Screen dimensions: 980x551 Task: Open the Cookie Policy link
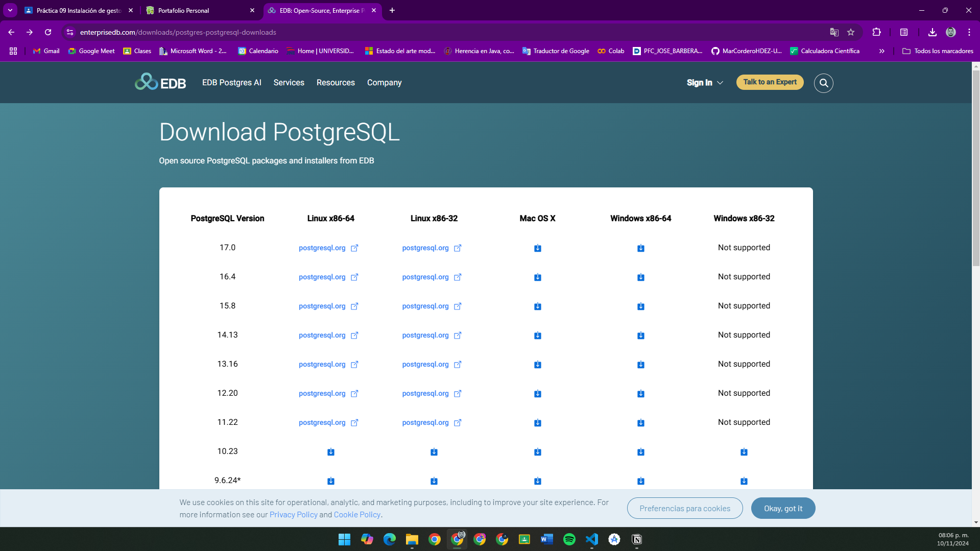[x=357, y=515]
